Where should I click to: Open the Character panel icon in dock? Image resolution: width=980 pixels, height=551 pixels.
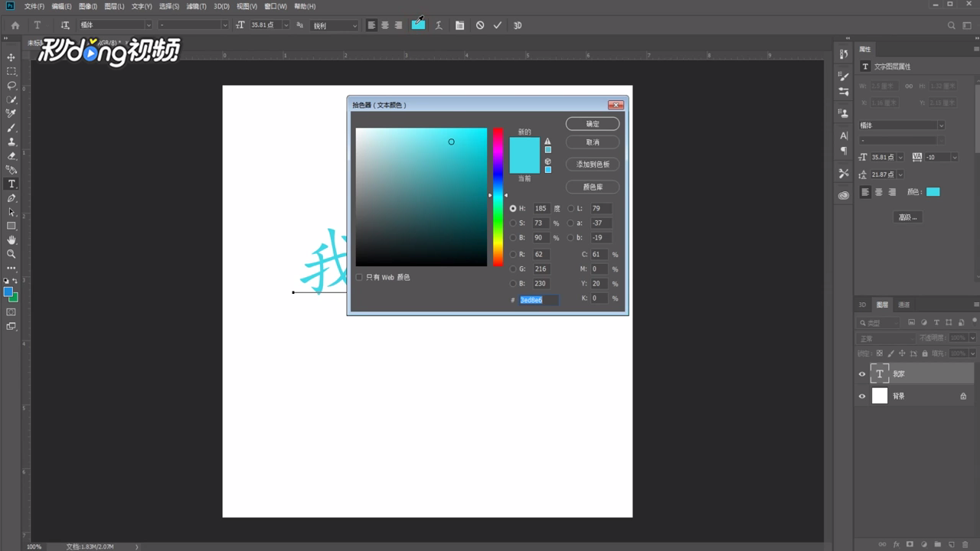[844, 135]
